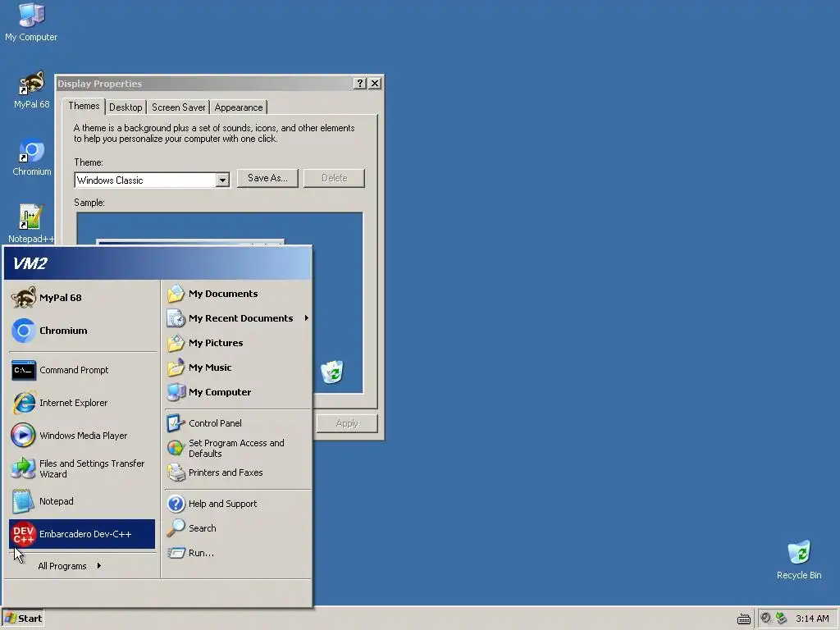Image resolution: width=840 pixels, height=630 pixels.
Task: Click Save As... theme button
Action: coord(267,178)
